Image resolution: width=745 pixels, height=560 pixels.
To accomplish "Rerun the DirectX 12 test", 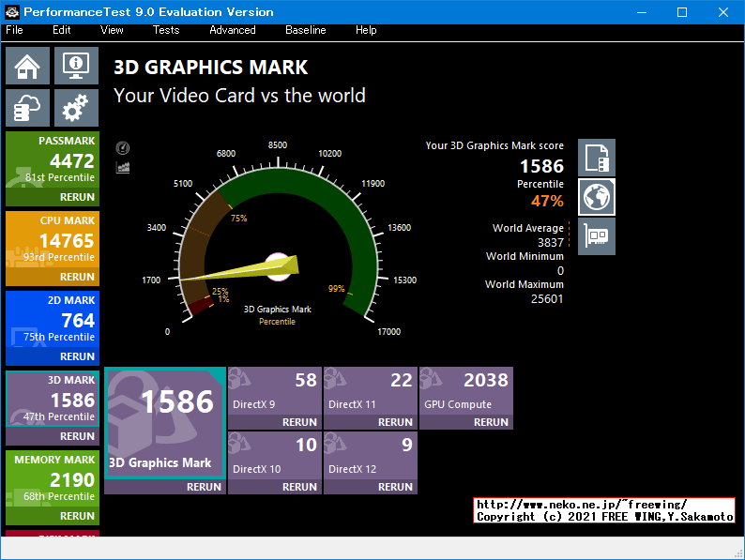I will tap(395, 487).
